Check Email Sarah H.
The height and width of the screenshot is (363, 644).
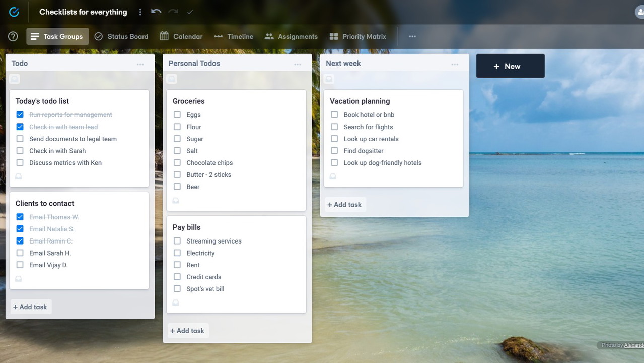(20, 253)
